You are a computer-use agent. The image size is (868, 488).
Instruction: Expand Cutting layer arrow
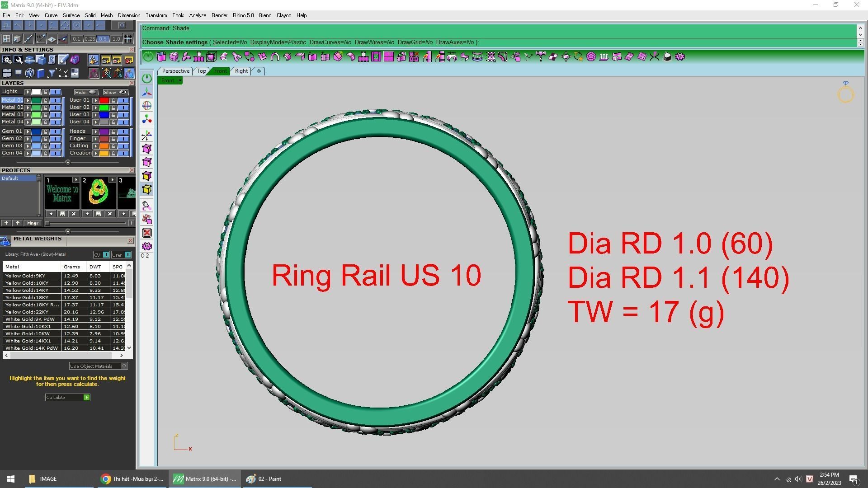click(95, 146)
